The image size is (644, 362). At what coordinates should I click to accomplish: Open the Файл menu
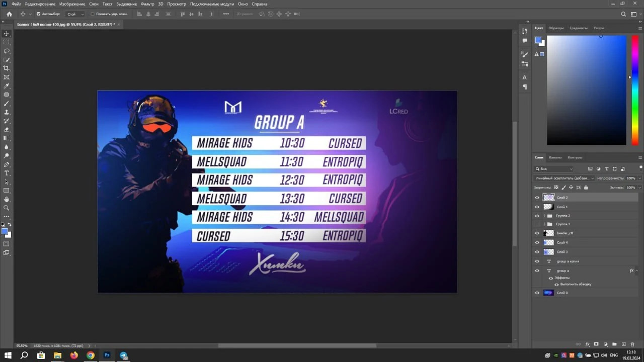(x=16, y=4)
